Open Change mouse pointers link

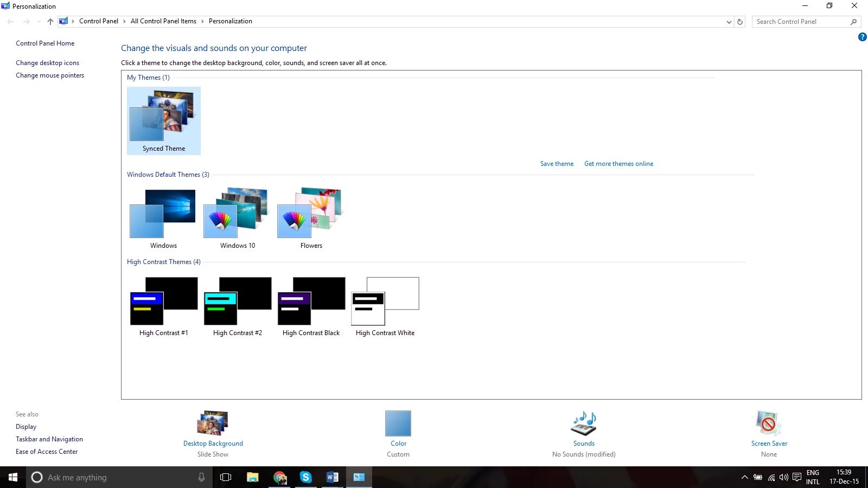(x=50, y=75)
